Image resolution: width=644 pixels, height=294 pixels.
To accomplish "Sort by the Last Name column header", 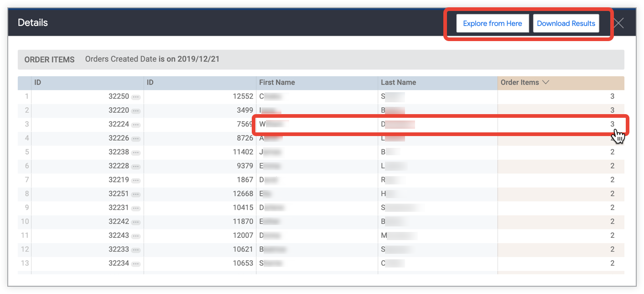I will 398,82.
